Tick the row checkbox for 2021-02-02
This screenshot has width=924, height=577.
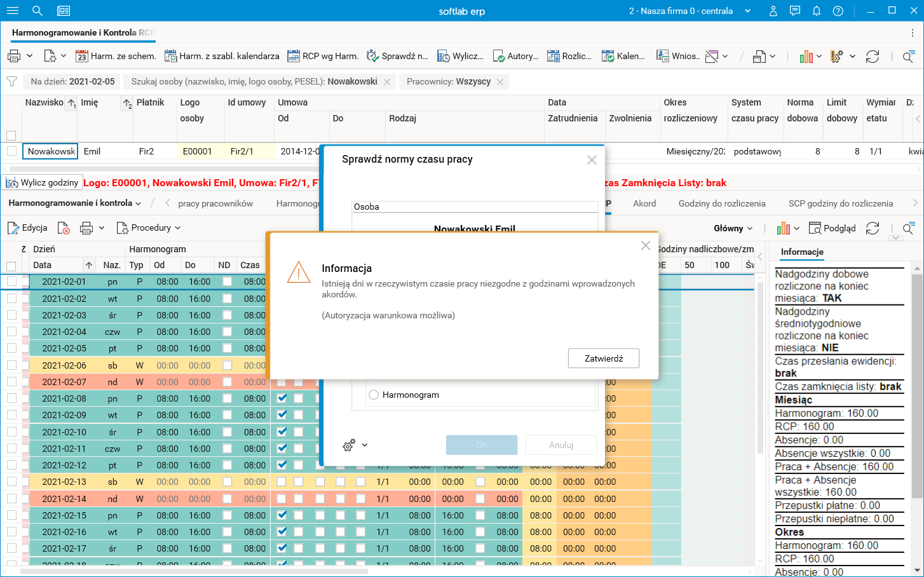click(x=11, y=298)
